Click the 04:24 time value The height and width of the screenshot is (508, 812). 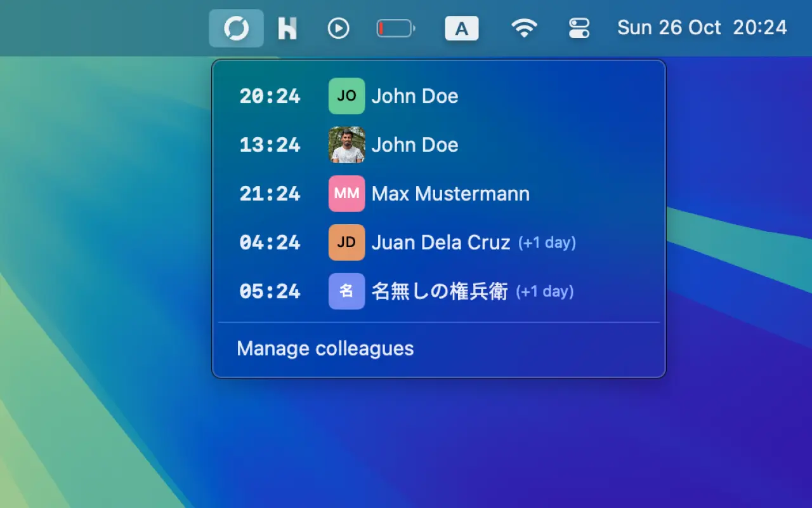270,243
